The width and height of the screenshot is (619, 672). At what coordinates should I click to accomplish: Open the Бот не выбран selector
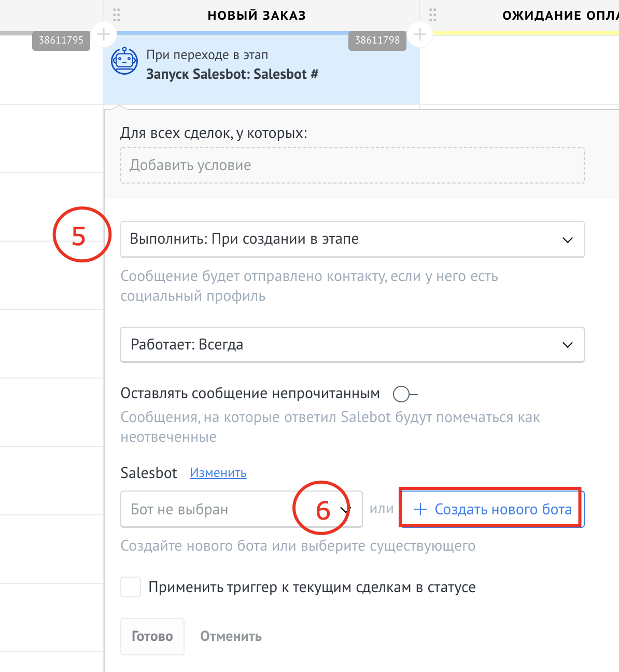(x=241, y=509)
